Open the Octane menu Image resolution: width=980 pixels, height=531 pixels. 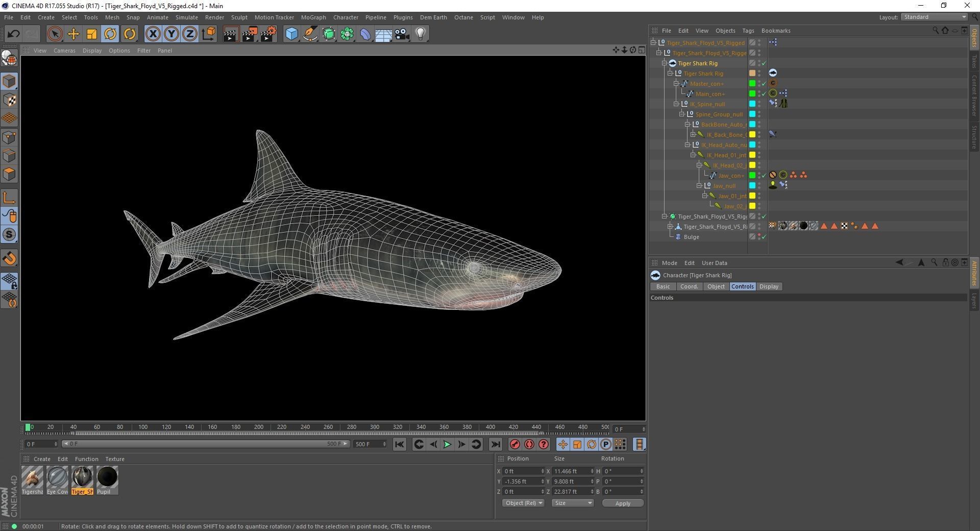click(463, 17)
